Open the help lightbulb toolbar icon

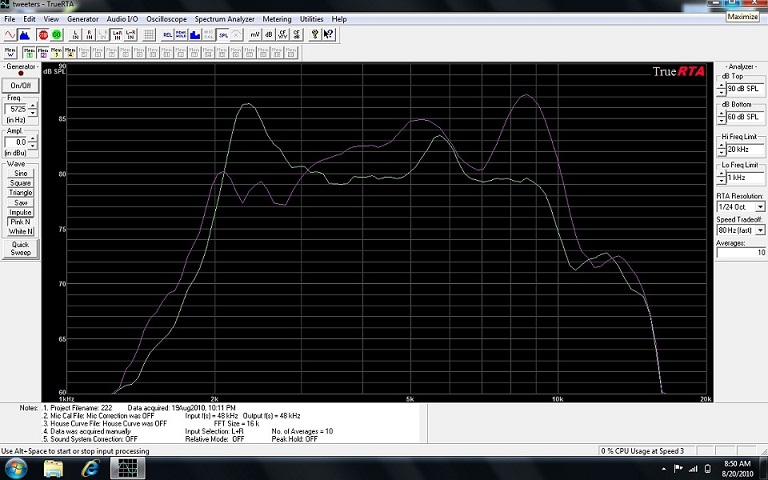[314, 34]
